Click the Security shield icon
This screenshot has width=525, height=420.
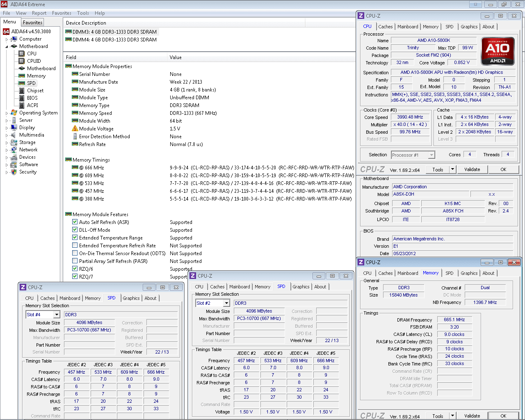click(14, 172)
